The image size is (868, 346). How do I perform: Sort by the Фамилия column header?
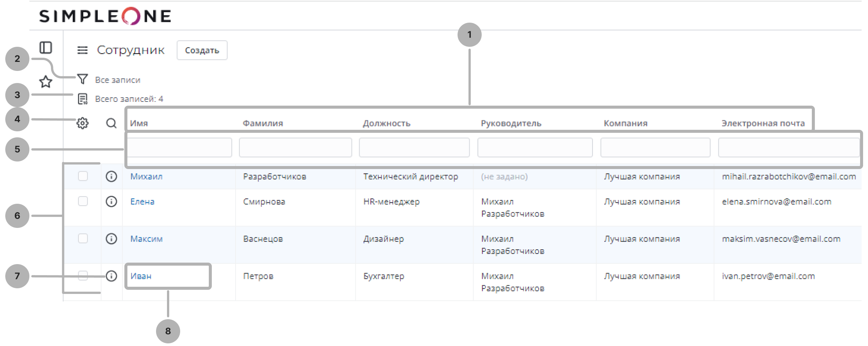click(x=263, y=123)
